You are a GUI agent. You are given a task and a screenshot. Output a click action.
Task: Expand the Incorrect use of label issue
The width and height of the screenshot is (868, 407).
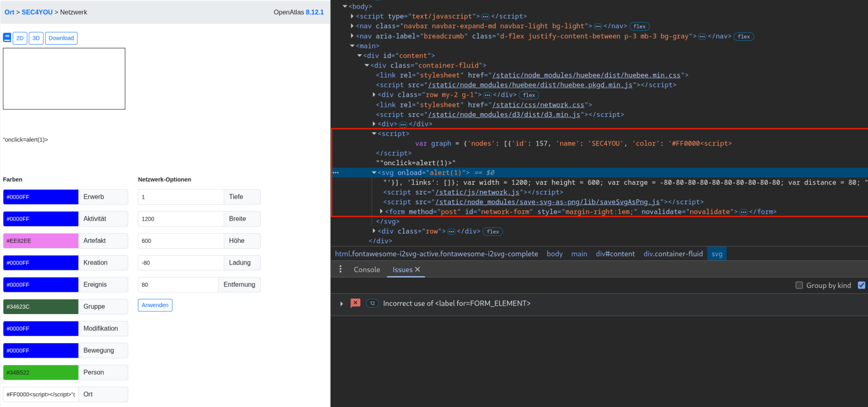[341, 303]
